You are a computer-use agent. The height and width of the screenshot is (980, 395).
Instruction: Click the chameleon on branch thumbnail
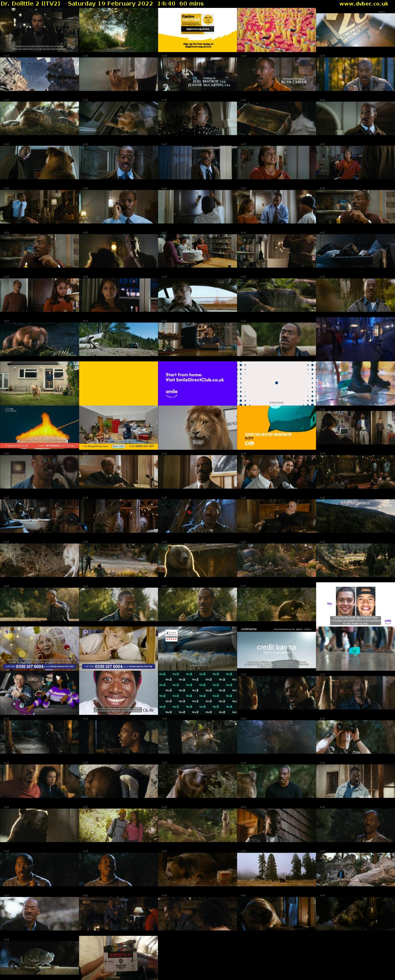pos(39,958)
